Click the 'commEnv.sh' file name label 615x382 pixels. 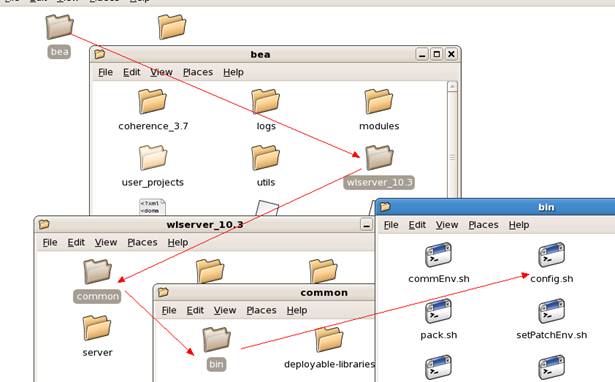click(439, 279)
